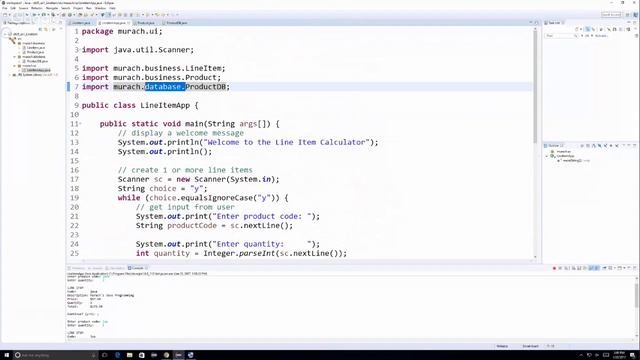640x360 pixels.
Task: Click the New Java Class toolbar icon
Action: [x=70, y=15]
